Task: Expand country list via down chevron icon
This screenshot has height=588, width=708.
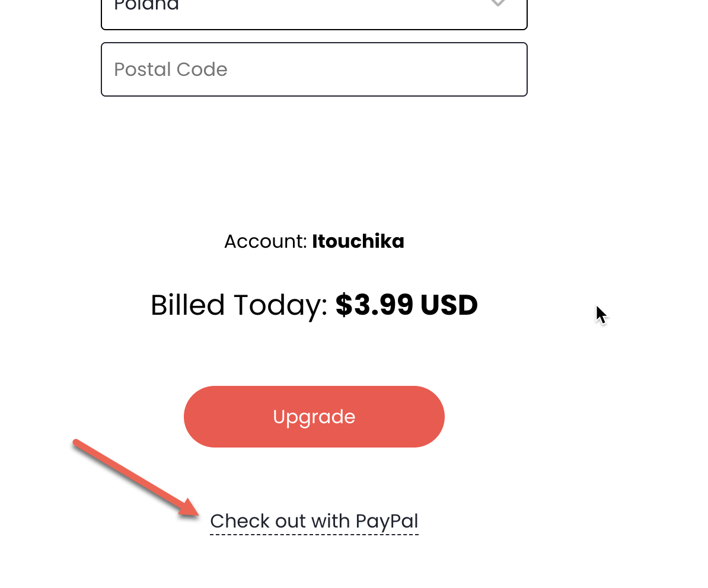Action: tap(497, 3)
